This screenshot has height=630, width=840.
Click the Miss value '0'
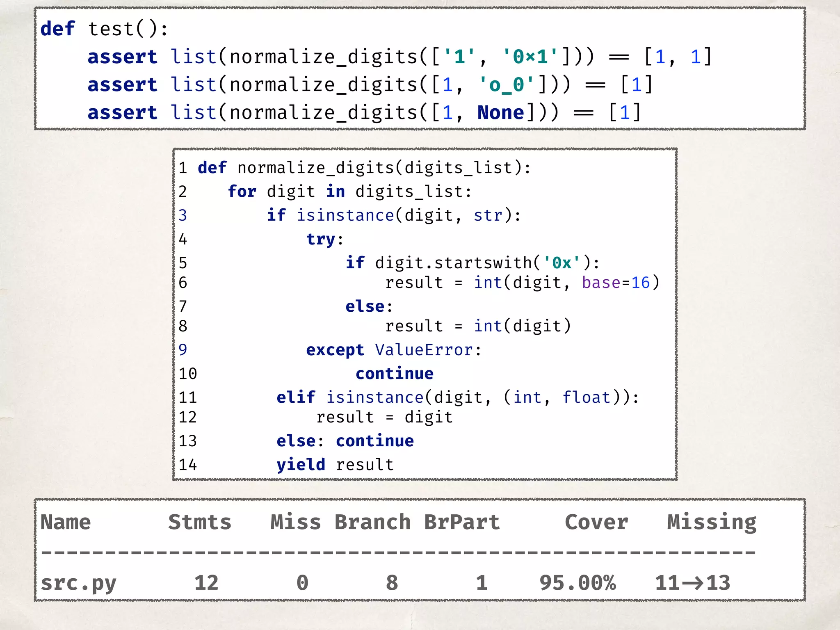coord(302,583)
